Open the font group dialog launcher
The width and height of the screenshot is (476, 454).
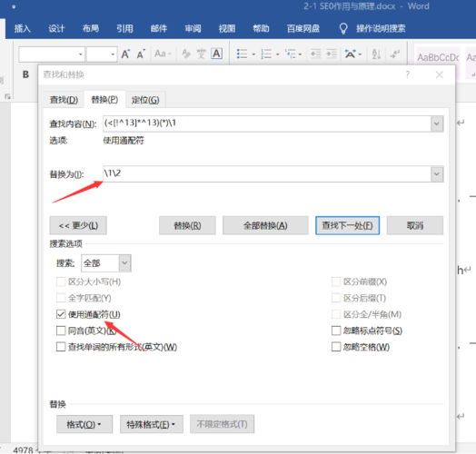click(x=7, y=96)
